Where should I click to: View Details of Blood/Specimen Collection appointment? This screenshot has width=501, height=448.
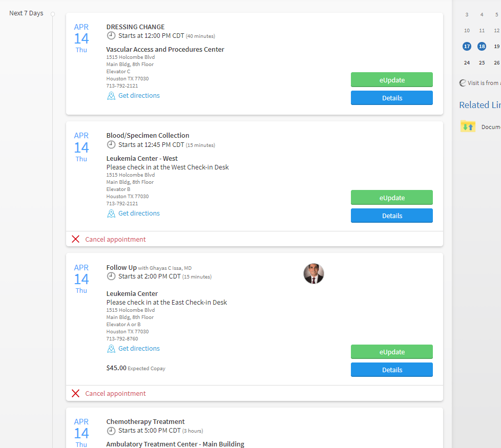tap(392, 216)
